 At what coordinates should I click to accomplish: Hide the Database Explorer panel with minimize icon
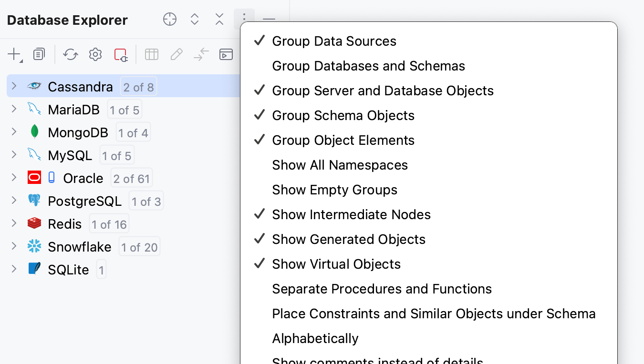pyautogui.click(x=269, y=20)
